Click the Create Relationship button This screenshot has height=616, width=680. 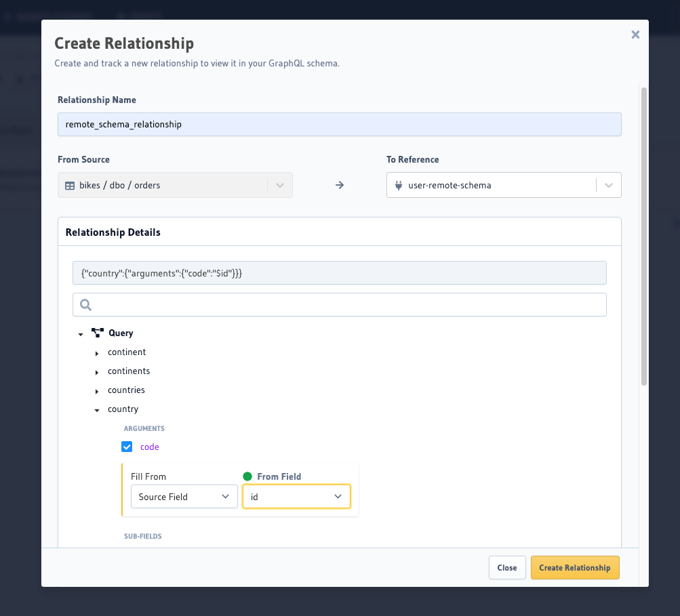(575, 567)
